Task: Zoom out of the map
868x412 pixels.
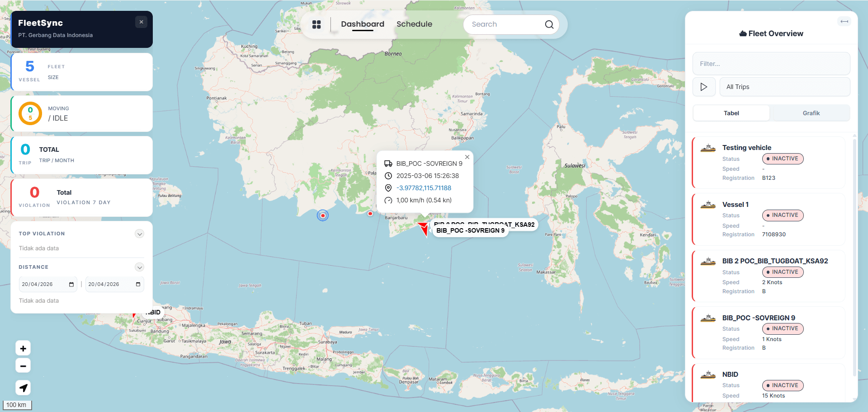Action: pyautogui.click(x=23, y=366)
